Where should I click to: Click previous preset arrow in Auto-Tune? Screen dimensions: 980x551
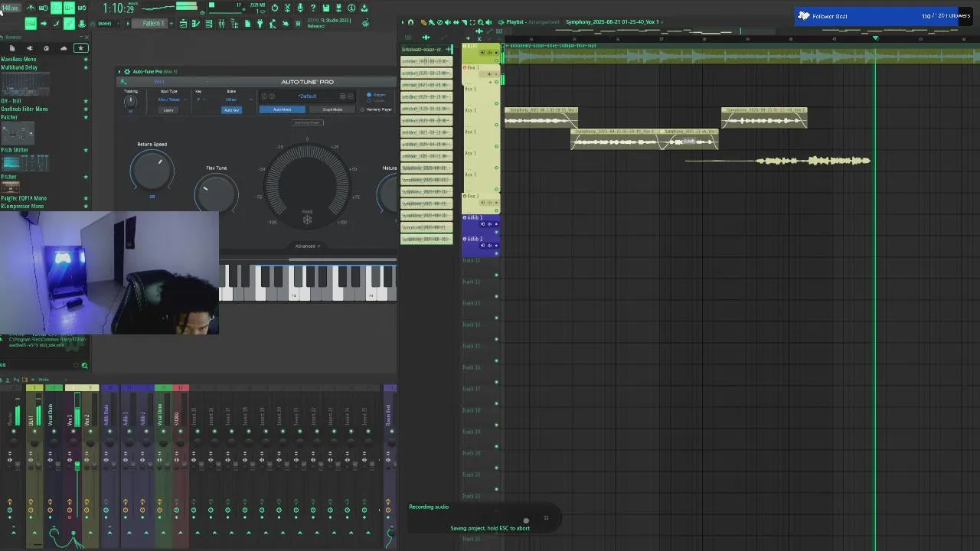pyautogui.click(x=264, y=96)
